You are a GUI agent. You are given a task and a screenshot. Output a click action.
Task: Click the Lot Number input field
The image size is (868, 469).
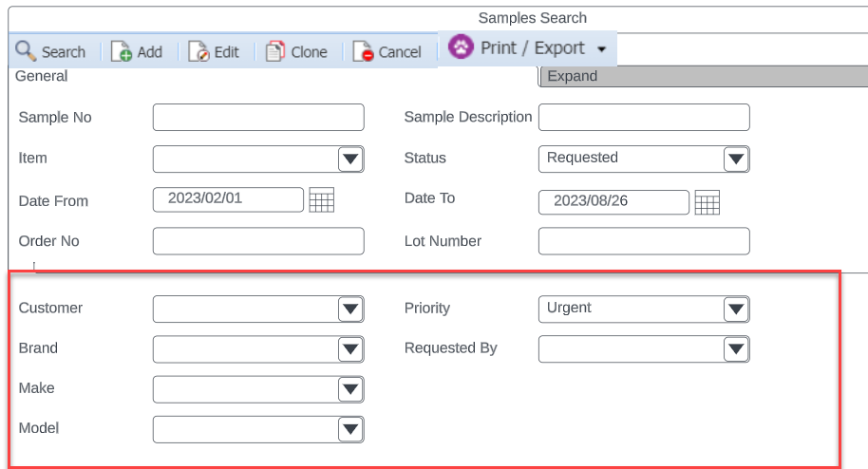click(x=644, y=241)
